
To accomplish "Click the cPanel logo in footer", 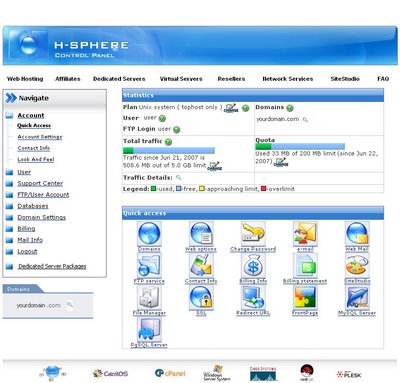I will point(170,373).
